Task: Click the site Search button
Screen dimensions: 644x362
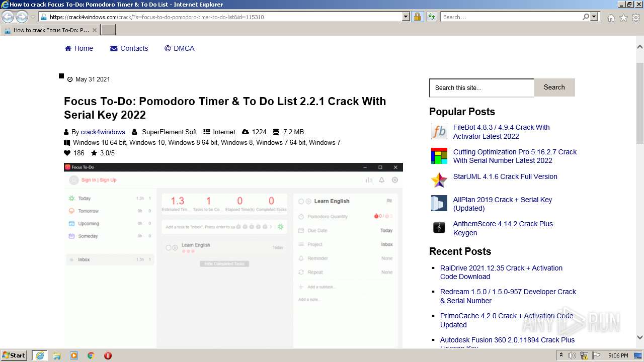Action: [554, 87]
